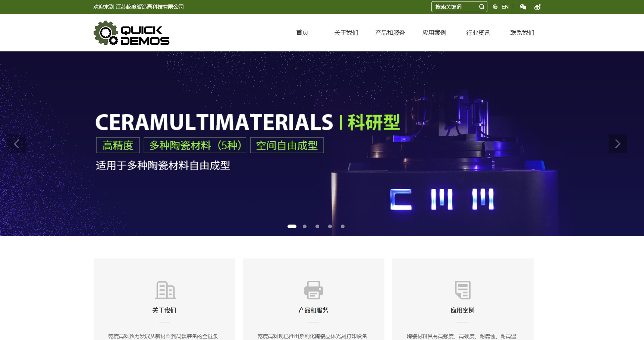This screenshot has height=340, width=644.
Task: Open the Weibo icon in top bar
Action: point(537,7)
